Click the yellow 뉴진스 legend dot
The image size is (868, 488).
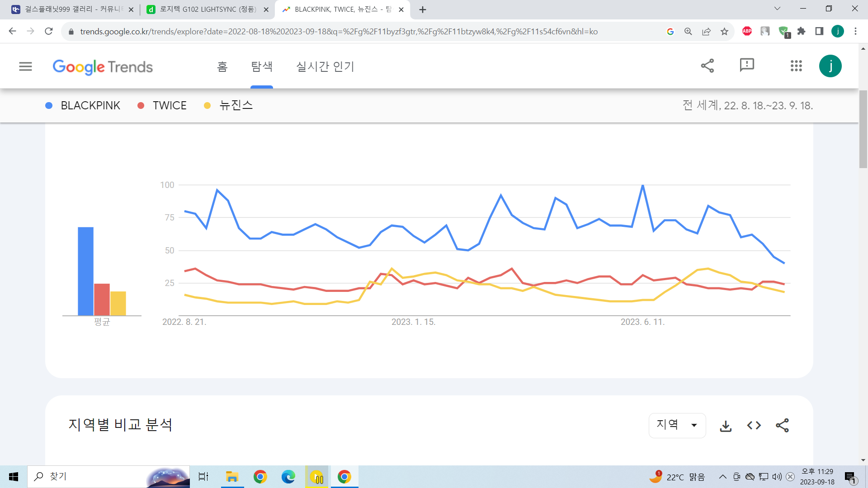[208, 105]
